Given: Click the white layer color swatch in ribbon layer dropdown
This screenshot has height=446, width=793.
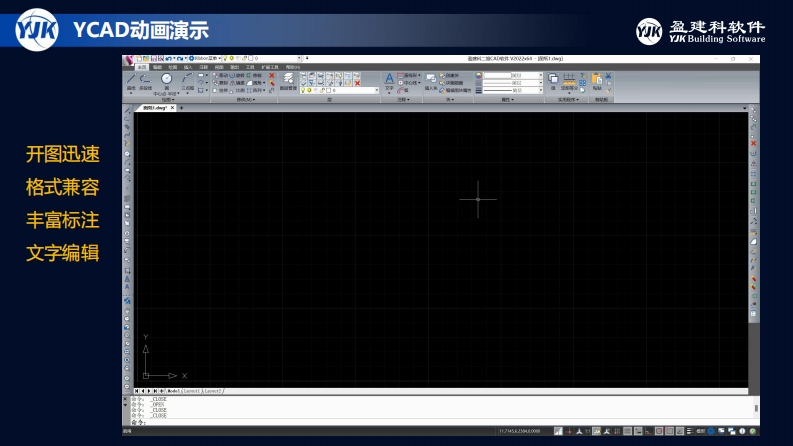Looking at the screenshot, I should [x=329, y=90].
